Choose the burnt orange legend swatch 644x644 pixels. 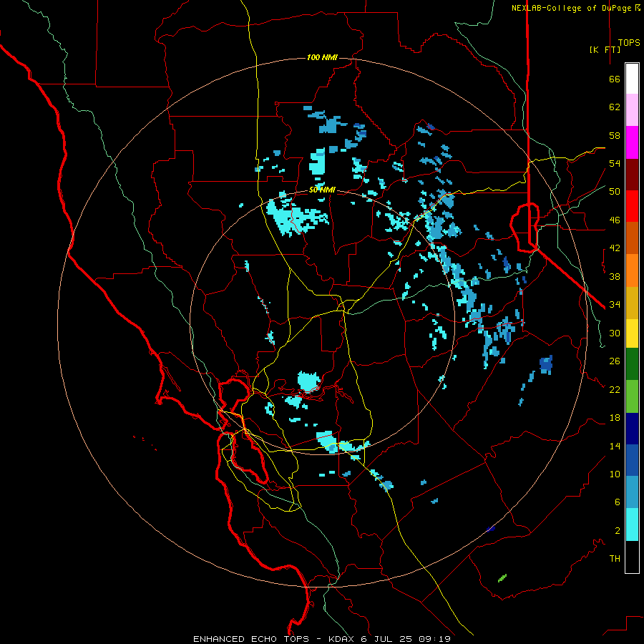click(632, 238)
